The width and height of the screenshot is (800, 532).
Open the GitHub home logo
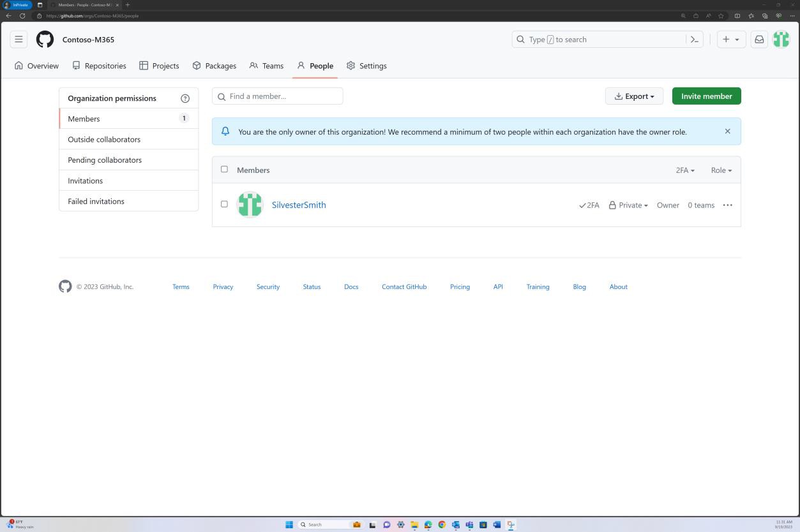(45, 39)
